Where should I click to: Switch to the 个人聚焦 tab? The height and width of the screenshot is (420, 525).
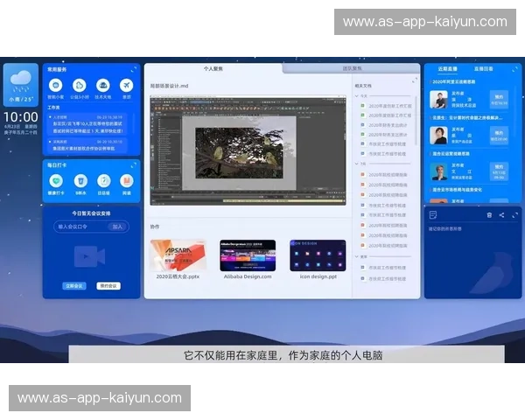click(x=213, y=68)
